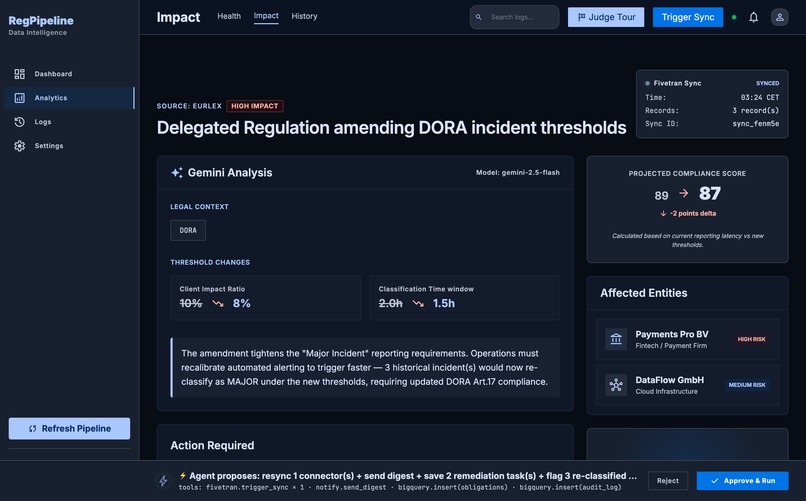Select the Impact tab
This screenshot has width=806, height=501.
266,16
